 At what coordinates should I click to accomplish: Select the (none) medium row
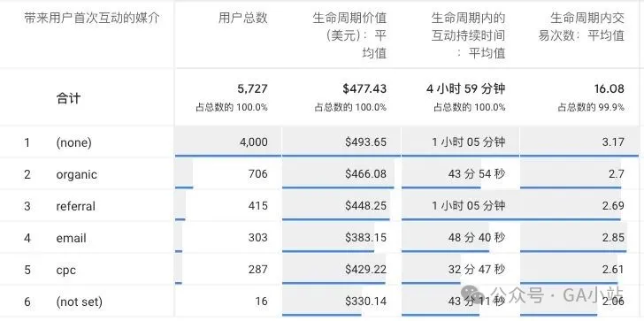pos(74,142)
